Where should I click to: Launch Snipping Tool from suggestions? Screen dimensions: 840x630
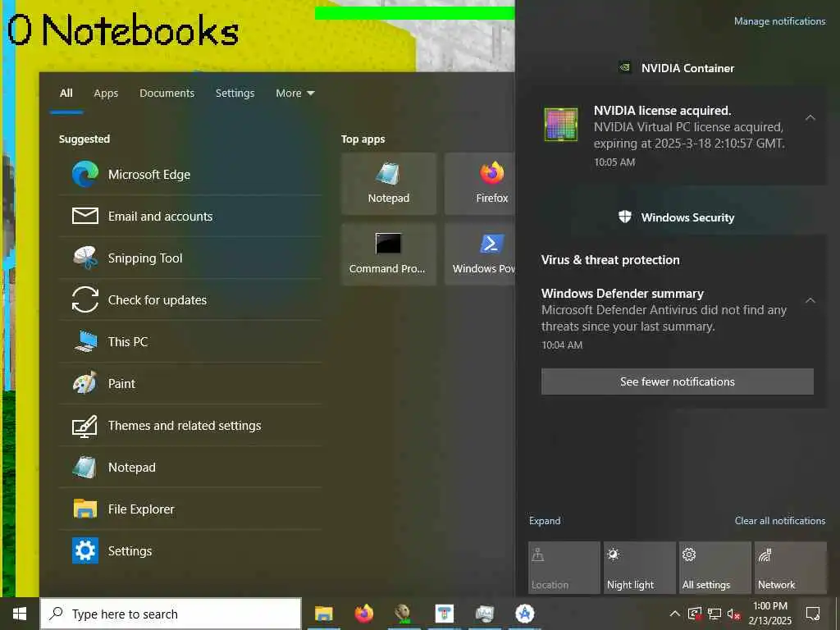[x=190, y=258]
